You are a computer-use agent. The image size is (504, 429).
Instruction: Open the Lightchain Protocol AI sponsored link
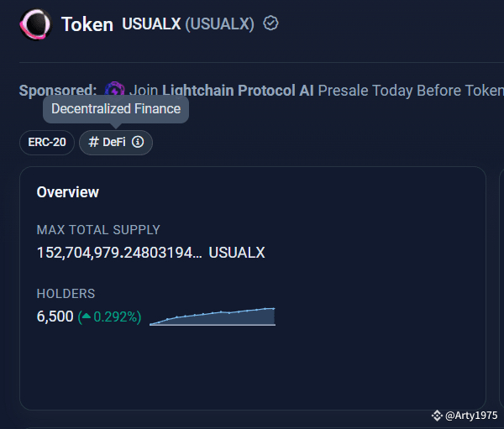238,90
